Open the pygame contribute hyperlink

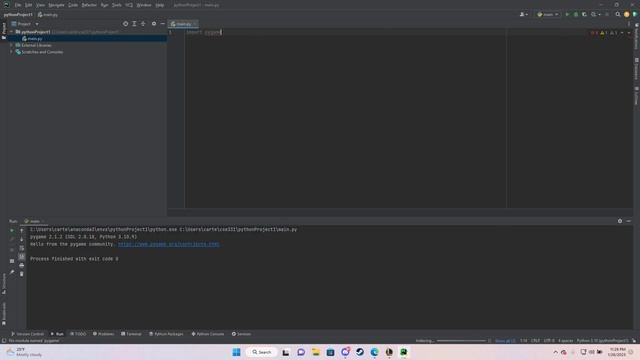point(169,244)
